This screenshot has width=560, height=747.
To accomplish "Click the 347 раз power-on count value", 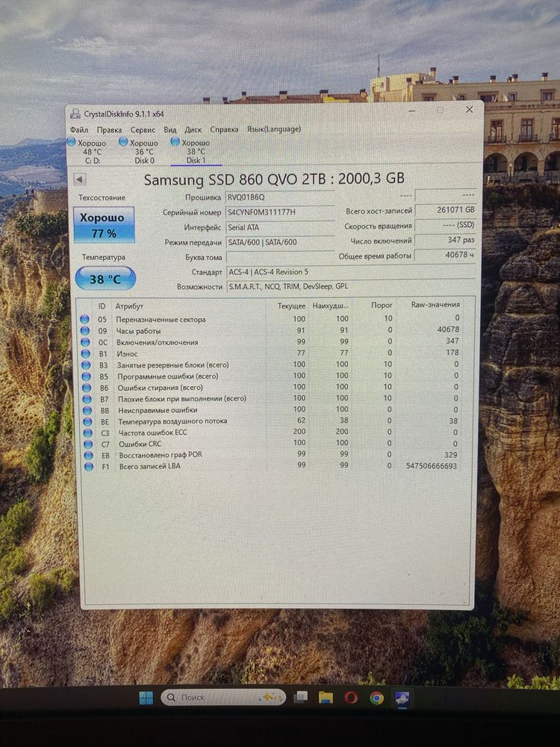I will [446, 240].
